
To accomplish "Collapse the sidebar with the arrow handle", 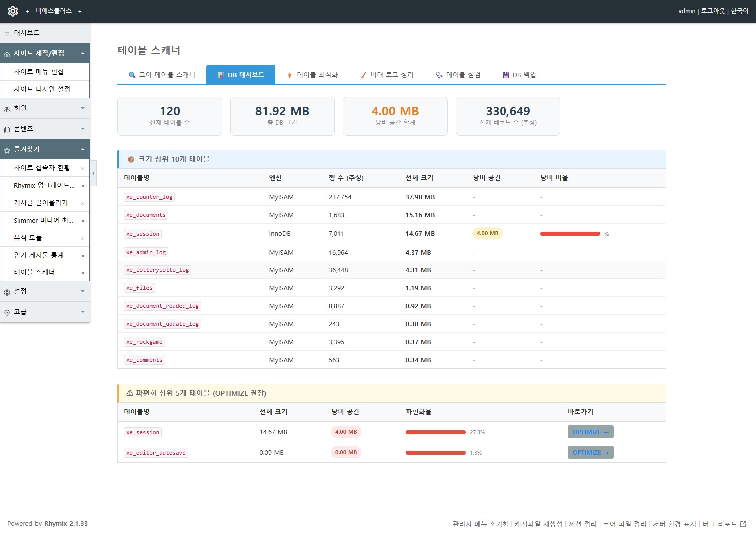I will point(93,173).
